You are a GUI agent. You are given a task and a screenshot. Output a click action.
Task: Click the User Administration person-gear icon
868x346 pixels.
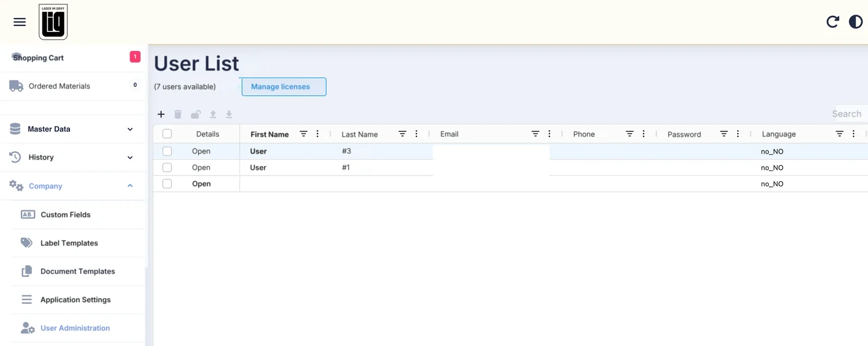[x=28, y=328]
